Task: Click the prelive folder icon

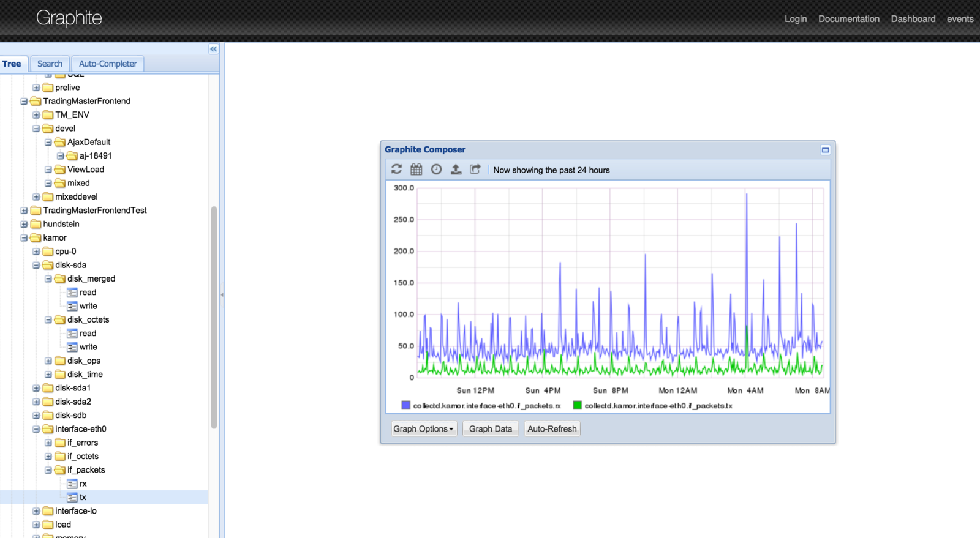Action: point(48,88)
